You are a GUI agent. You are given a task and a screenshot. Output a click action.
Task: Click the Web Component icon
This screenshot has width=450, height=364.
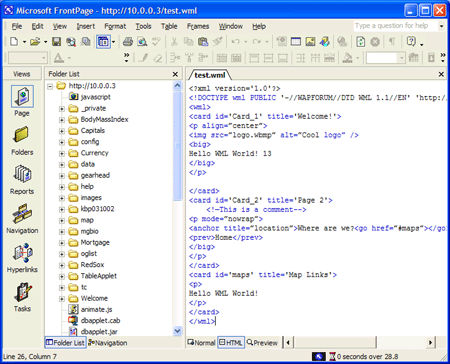282,42
